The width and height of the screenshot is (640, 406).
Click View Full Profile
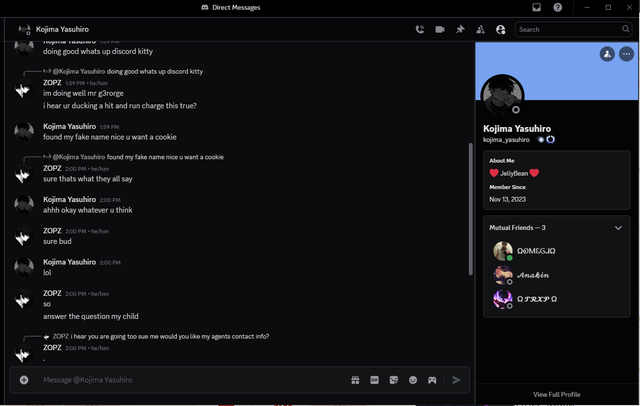pos(556,395)
